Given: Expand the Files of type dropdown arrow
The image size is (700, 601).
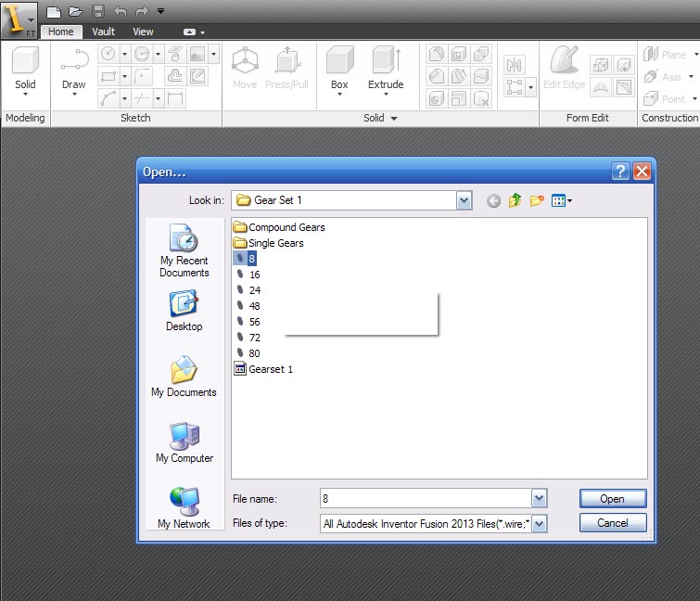Looking at the screenshot, I should click(x=539, y=524).
